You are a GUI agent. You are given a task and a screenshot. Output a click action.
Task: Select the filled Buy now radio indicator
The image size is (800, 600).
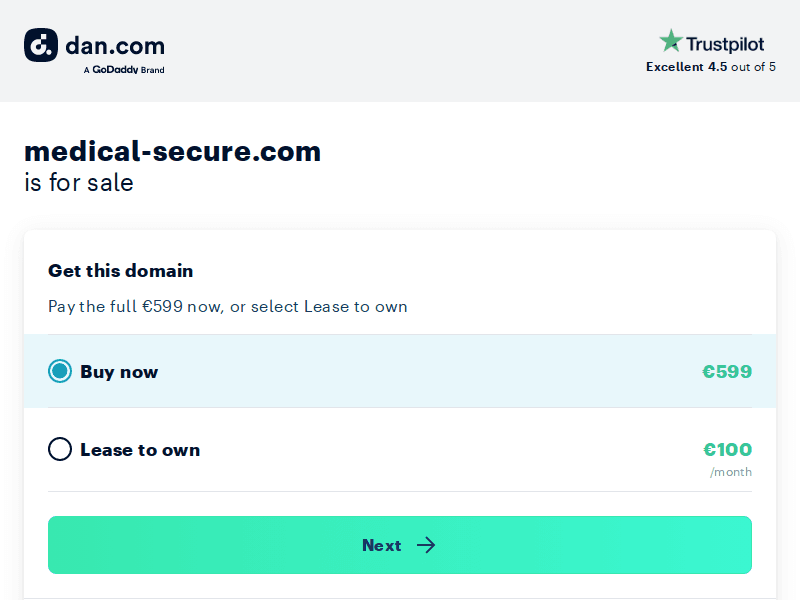click(60, 371)
